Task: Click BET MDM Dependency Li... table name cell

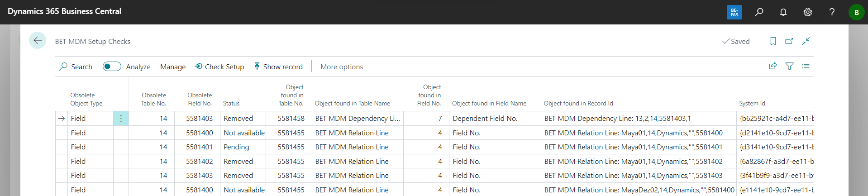Action: [358, 119]
